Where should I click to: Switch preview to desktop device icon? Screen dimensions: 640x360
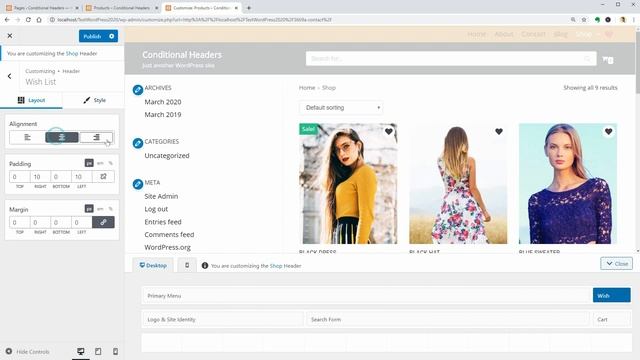81,351
